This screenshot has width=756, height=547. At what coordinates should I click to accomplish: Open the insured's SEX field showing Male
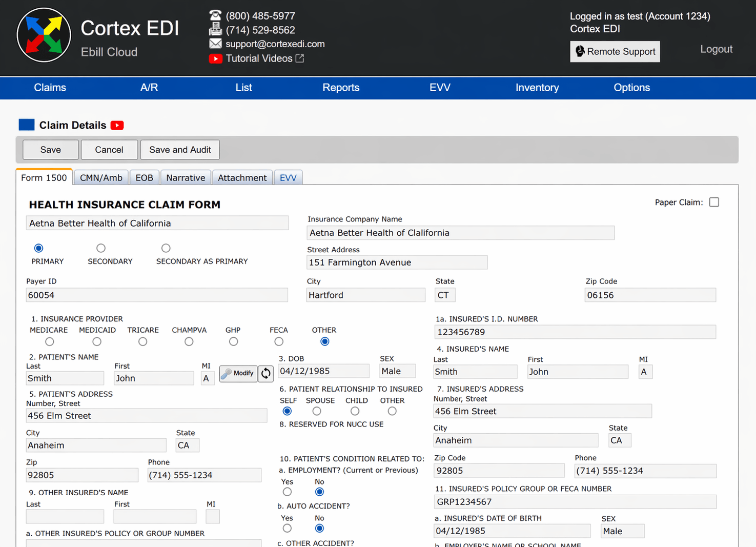[x=622, y=531]
